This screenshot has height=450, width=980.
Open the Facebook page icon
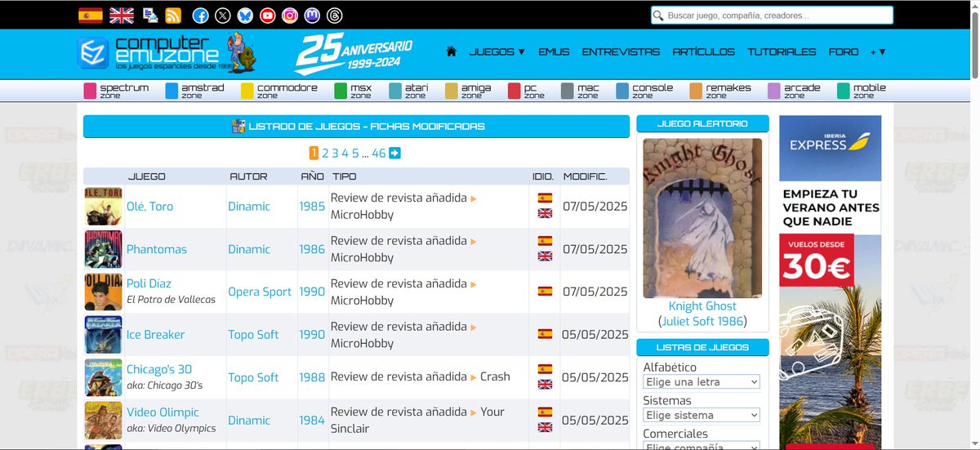point(200,15)
